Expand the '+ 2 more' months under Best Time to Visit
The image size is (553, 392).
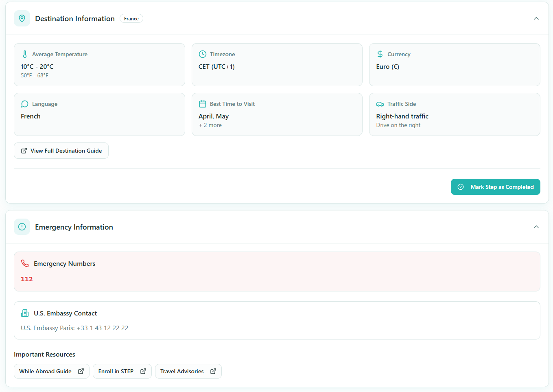tap(210, 125)
